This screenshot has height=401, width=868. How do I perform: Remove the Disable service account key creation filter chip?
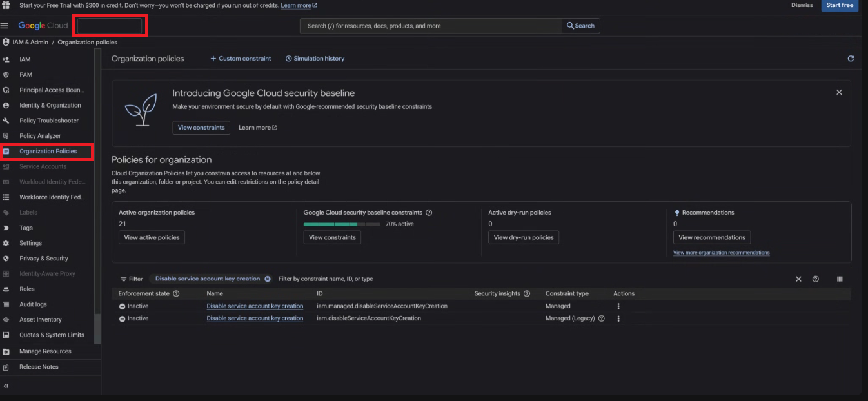tap(268, 279)
